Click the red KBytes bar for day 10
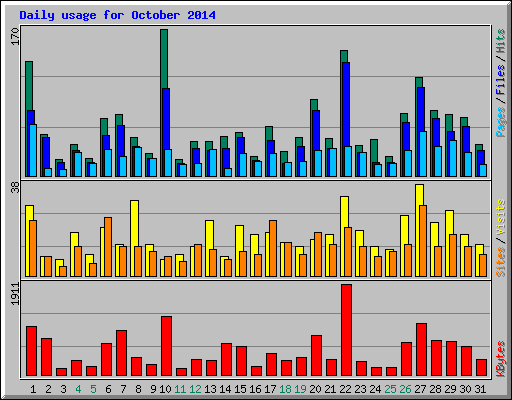Viewport: 512px width, 400px height. 166,346
